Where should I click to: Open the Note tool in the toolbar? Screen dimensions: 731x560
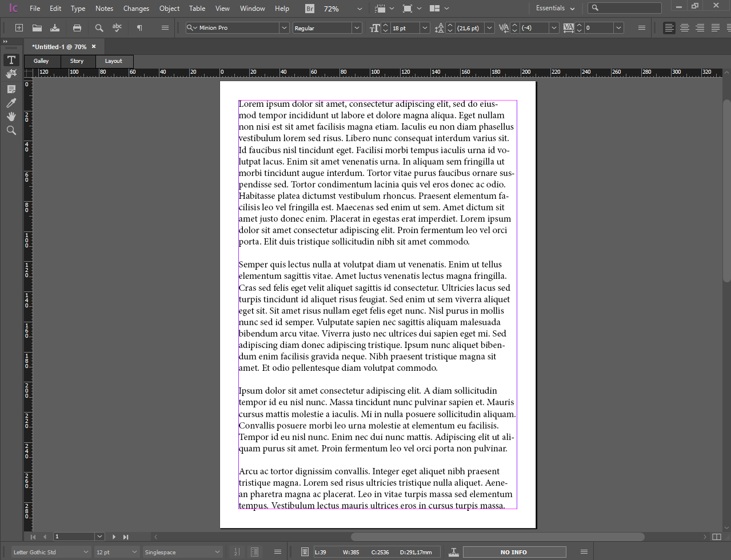[x=11, y=89]
